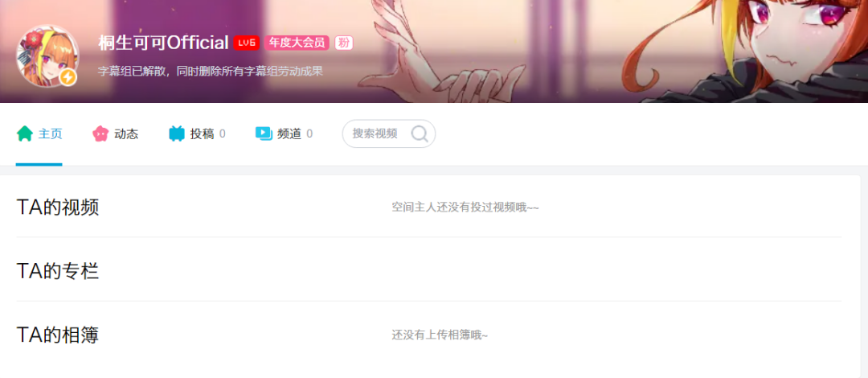Image resolution: width=868 pixels, height=378 pixels.
Task: Click the 粉 badge next to the membership label
Action: pyautogui.click(x=344, y=43)
